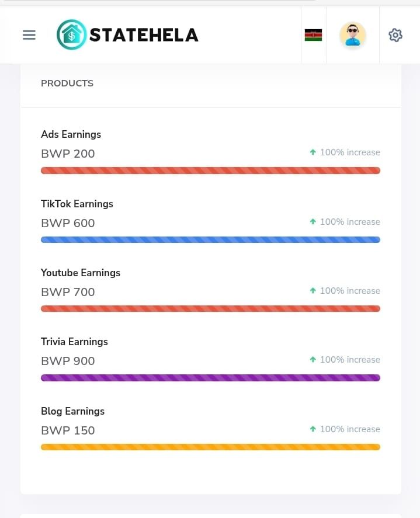Click the Blog Earnings yellow progress bar
Image resolution: width=420 pixels, height=518 pixels.
pyautogui.click(x=210, y=447)
